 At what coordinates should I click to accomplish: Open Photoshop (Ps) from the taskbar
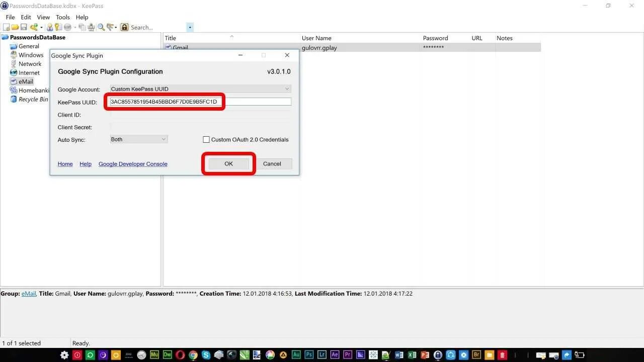click(309, 355)
